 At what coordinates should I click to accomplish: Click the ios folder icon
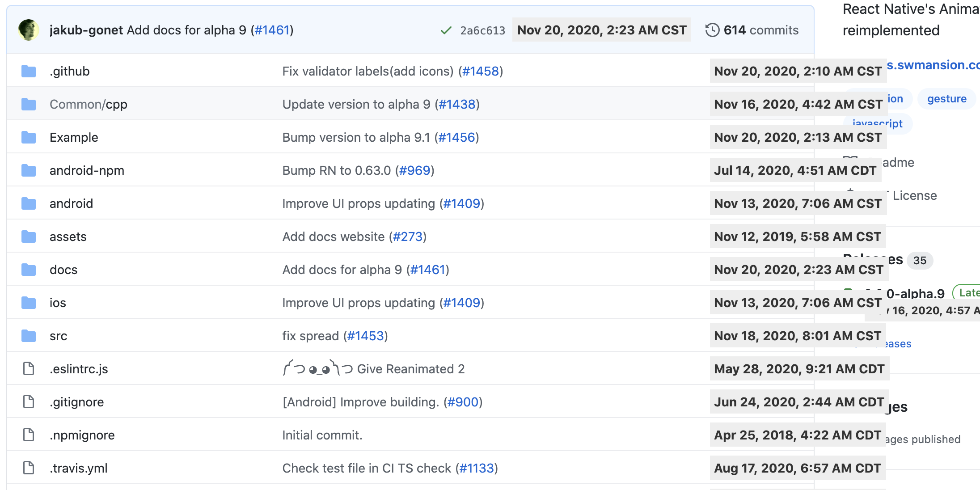(29, 303)
